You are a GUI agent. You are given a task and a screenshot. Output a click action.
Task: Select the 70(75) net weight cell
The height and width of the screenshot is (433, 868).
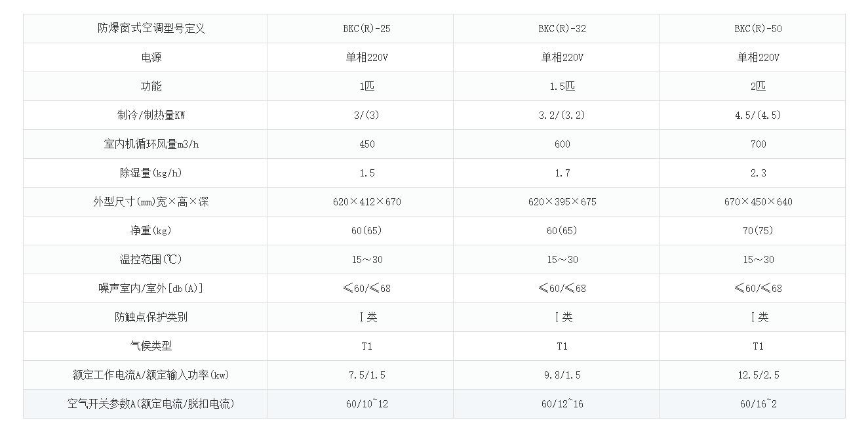758,231
